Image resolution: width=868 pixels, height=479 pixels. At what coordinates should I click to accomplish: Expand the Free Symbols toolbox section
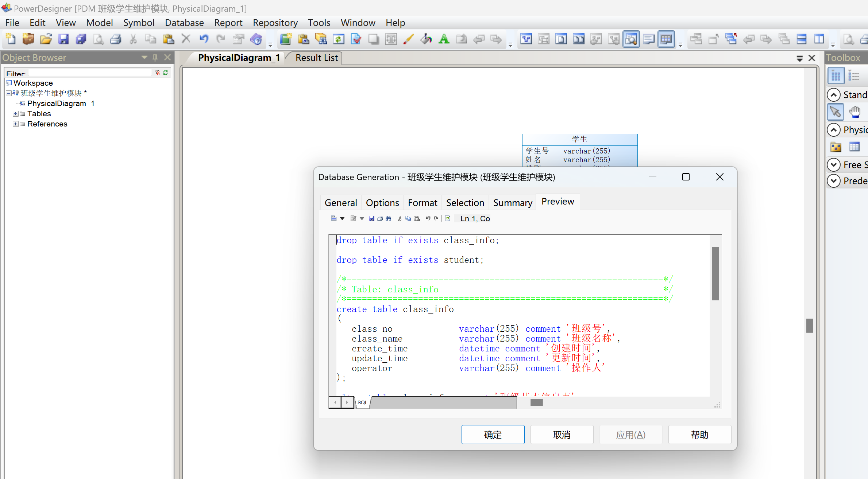[833, 165]
